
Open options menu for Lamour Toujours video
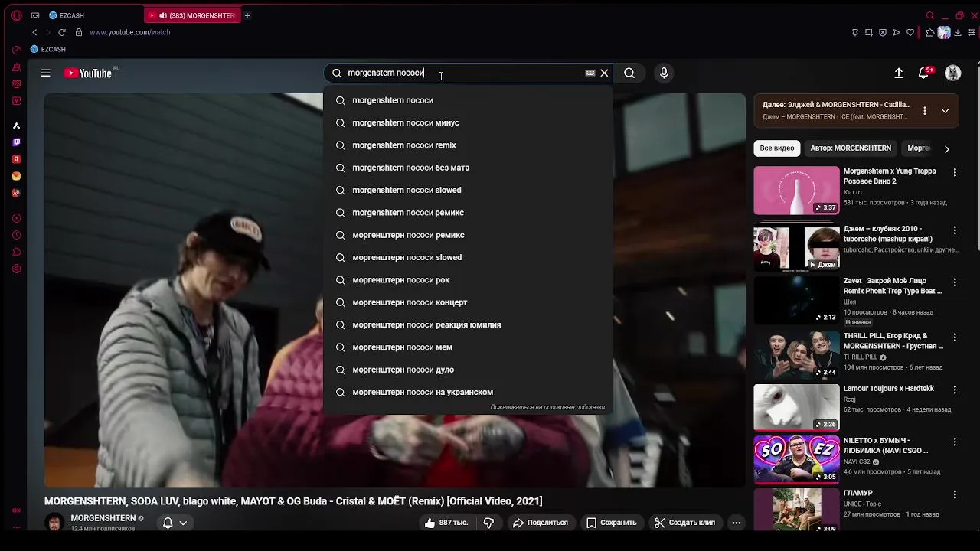(955, 390)
